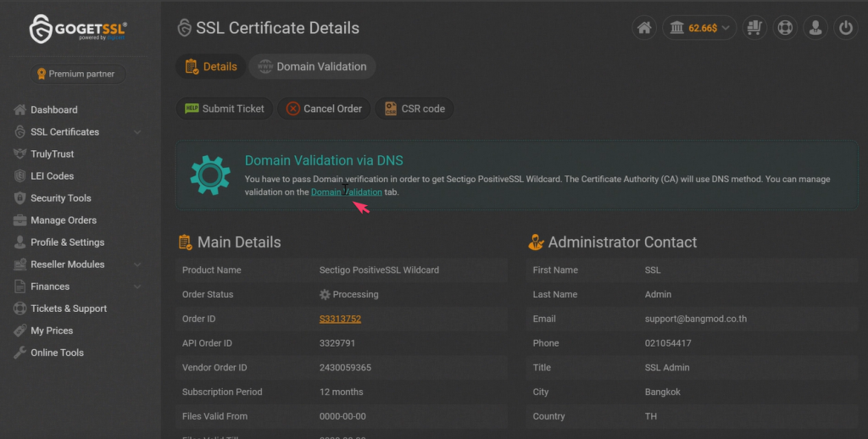
Task: Click the Finances document icon
Action: click(20, 286)
